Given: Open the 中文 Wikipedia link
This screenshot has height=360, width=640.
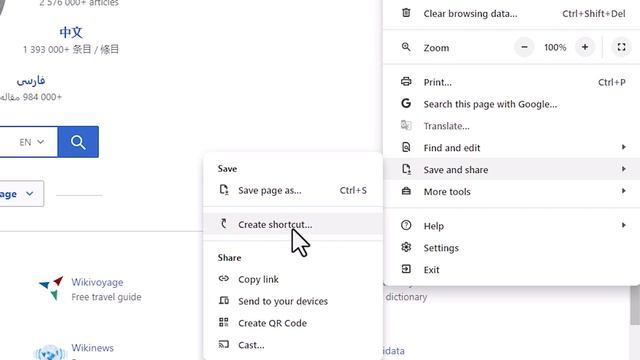Looking at the screenshot, I should coord(71,32).
